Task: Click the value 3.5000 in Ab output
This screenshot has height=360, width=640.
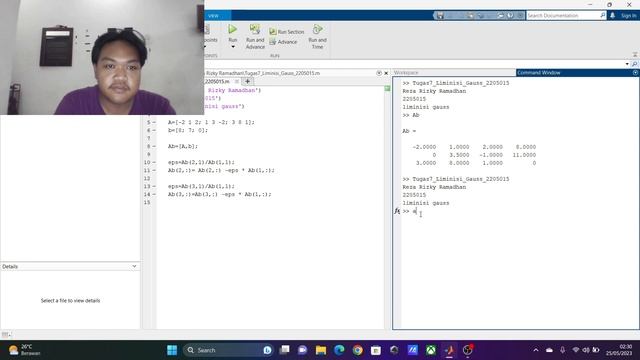Action: (x=459, y=155)
